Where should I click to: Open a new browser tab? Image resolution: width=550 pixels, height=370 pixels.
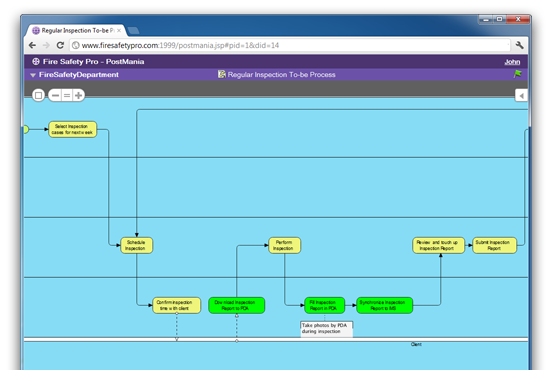(x=133, y=31)
